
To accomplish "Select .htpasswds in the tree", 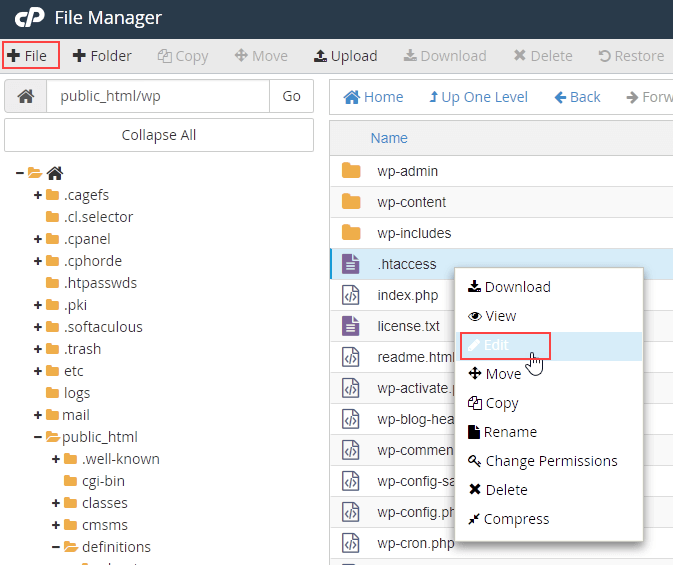I will [100, 283].
